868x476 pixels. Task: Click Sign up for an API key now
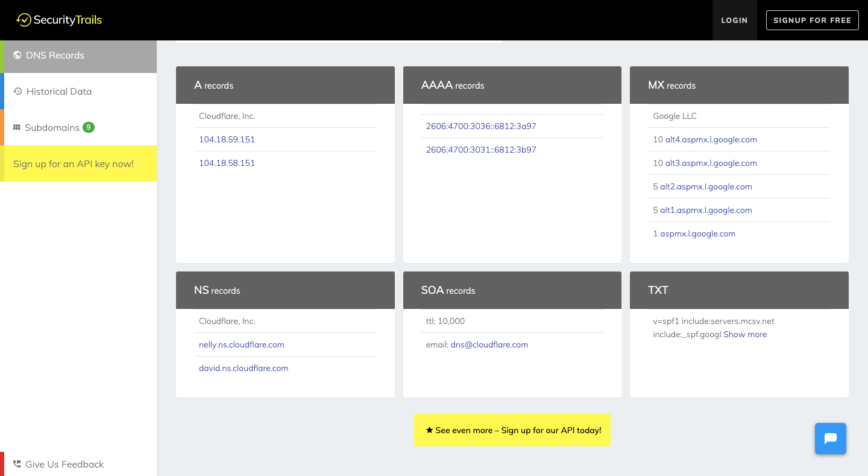(x=78, y=163)
